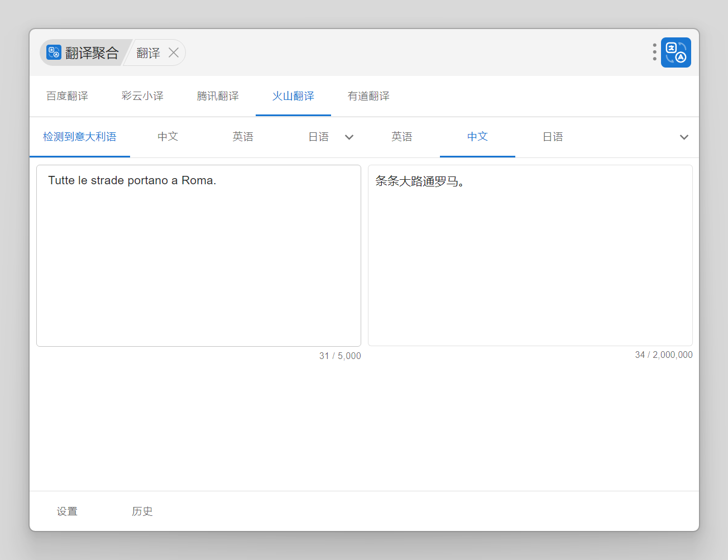Choose 英语 as source language
The width and height of the screenshot is (728, 560).
[x=243, y=137]
